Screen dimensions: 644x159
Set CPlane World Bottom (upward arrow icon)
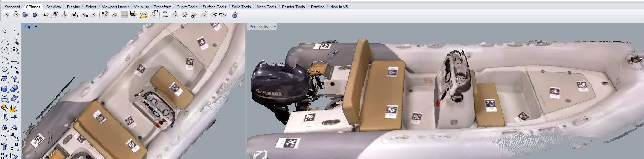[184, 14]
